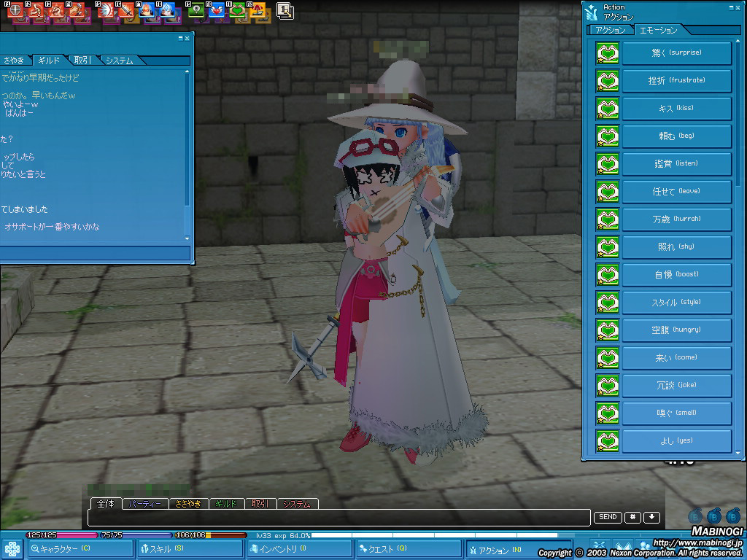This screenshot has width=747, height=560.
Task: Cast the F7 Firebolt skill
Action: (x=147, y=10)
